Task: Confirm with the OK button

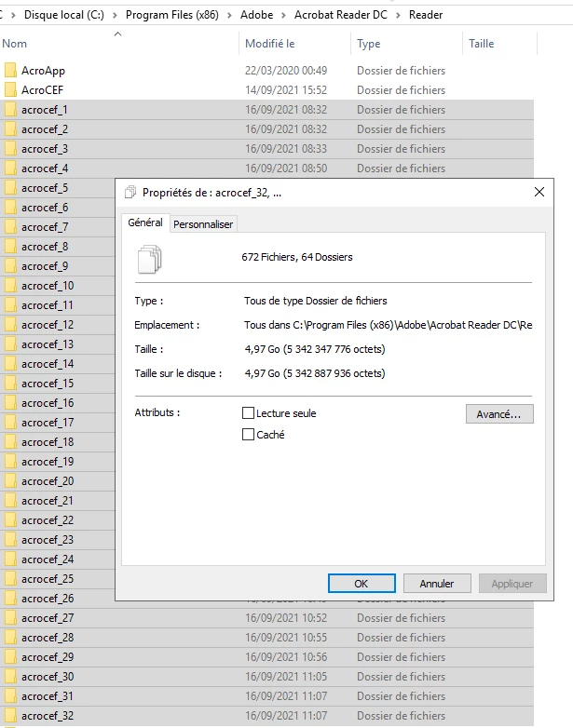Action: tap(362, 583)
